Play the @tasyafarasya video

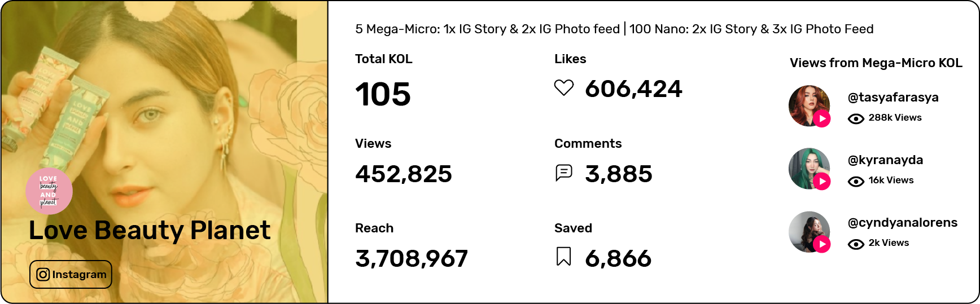coord(822,119)
